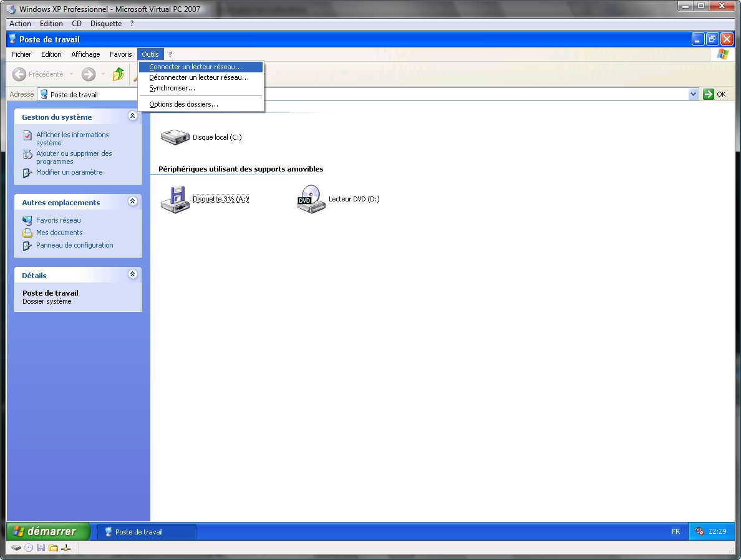
Task: Open Ajouter ou supprimer des programmes link
Action: pos(74,158)
